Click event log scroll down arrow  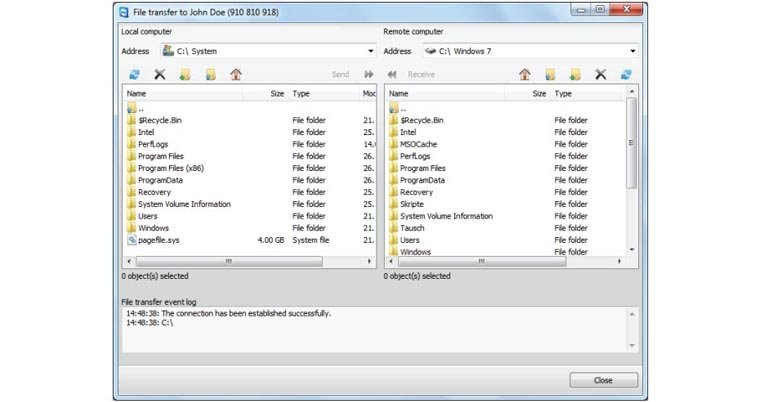[x=632, y=345]
